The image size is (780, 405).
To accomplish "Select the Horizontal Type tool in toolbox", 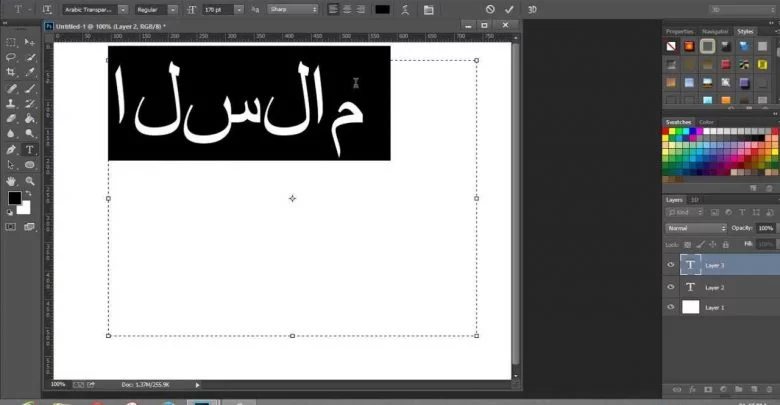I will [30, 149].
